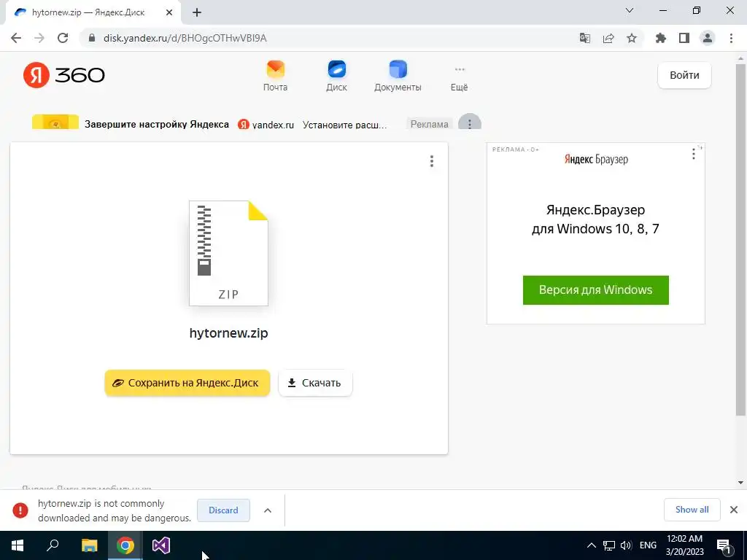Open the Extensions puzzle icon
747x560 pixels.
click(660, 38)
